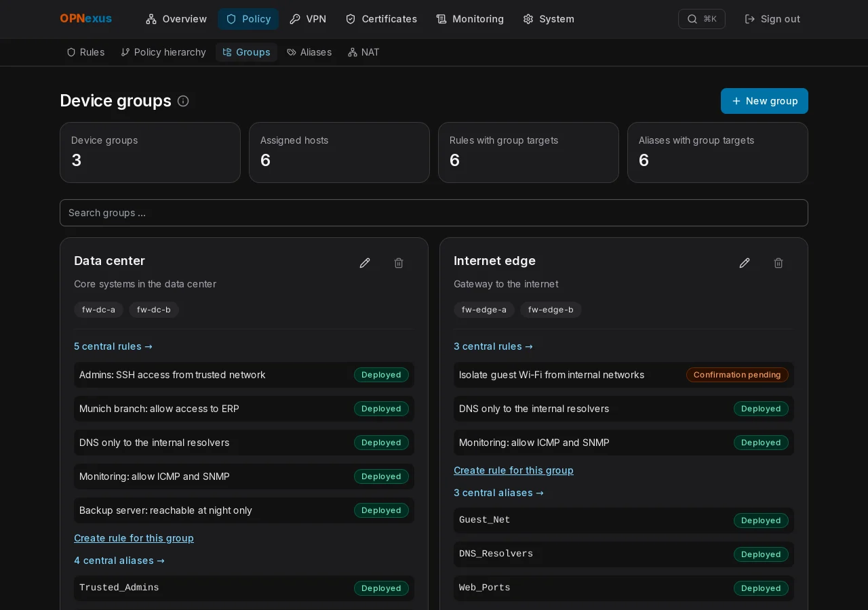
Task: Select the Admins SSH access rule row
Action: point(244,375)
